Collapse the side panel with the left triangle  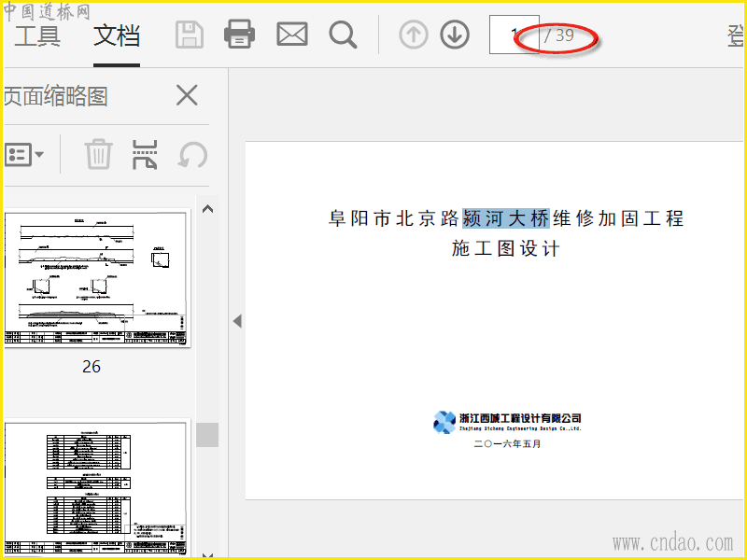tap(237, 321)
